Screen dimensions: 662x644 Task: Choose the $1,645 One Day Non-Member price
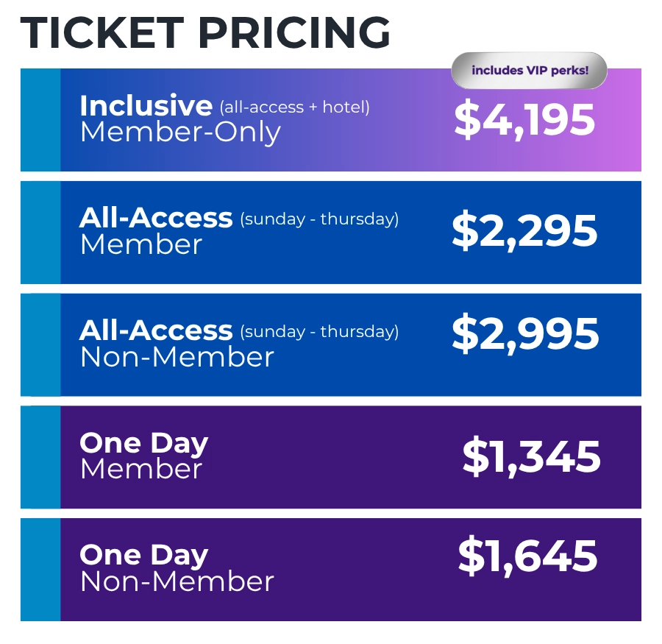coord(527,556)
